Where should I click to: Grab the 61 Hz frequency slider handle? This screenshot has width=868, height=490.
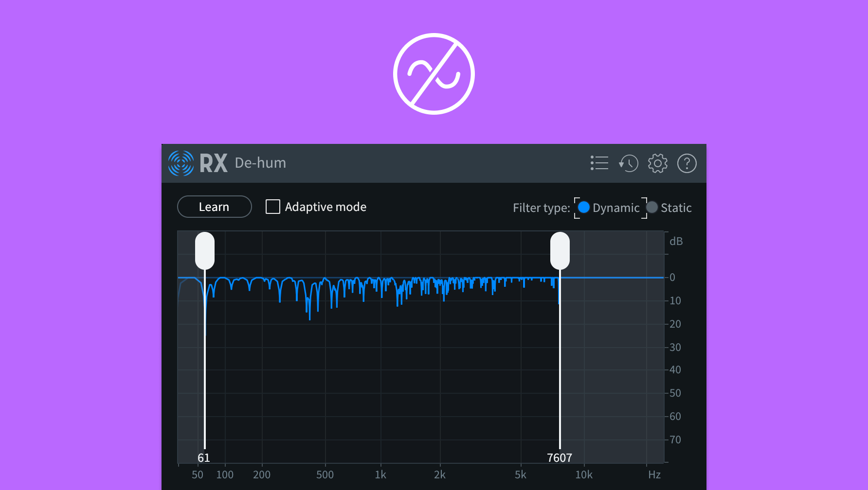(x=205, y=250)
